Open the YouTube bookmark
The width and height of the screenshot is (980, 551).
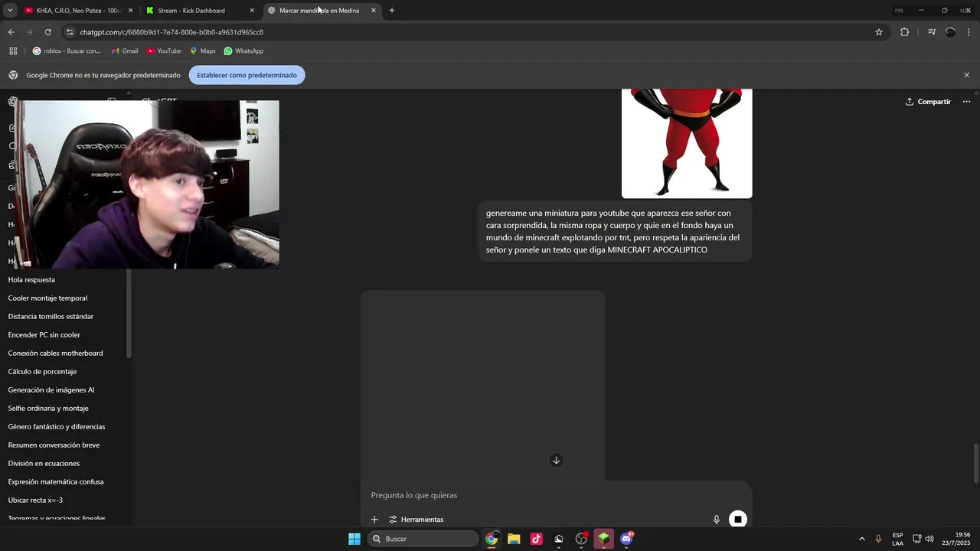coord(164,51)
